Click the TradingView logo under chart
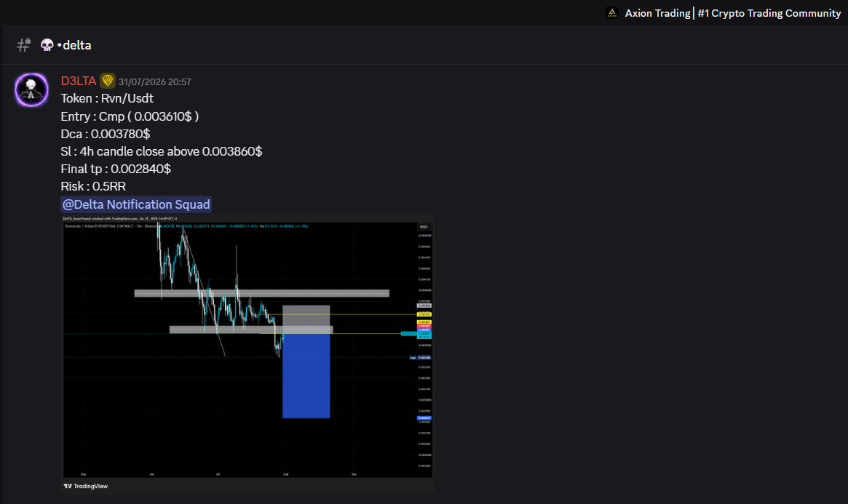 (85, 486)
